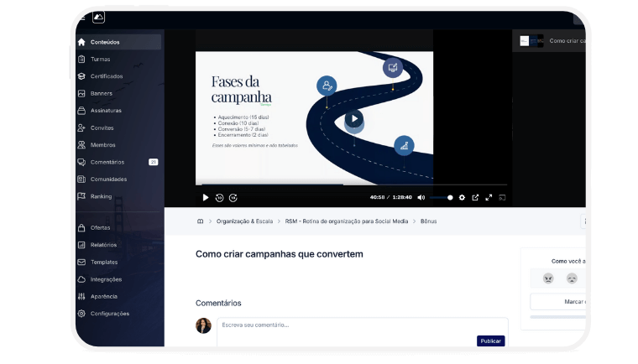
Task: Enter fullscreen video mode
Action: (x=489, y=198)
